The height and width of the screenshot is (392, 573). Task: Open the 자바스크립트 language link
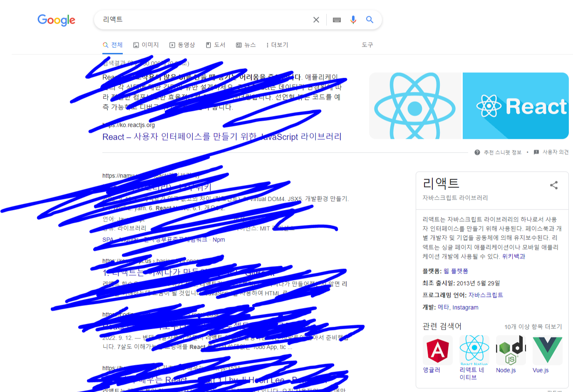click(486, 295)
